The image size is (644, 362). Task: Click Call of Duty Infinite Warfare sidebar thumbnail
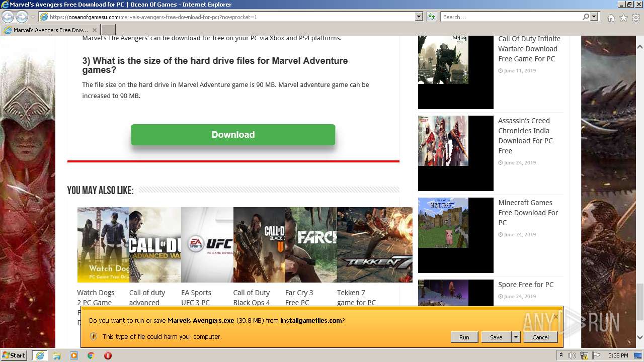(x=456, y=71)
